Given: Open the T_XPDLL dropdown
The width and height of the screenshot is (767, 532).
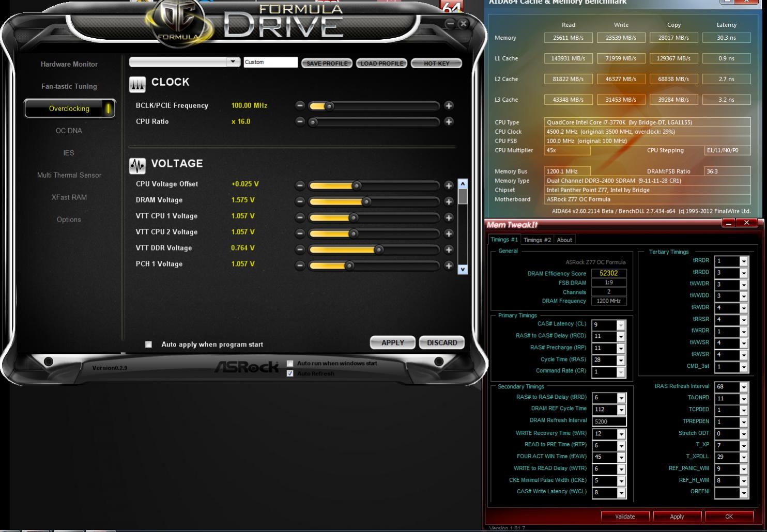Looking at the screenshot, I should (x=744, y=458).
